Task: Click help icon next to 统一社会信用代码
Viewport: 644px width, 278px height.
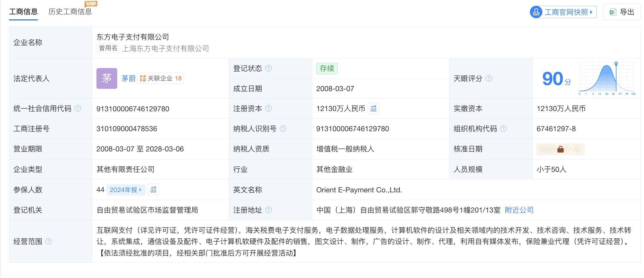Action: pyautogui.click(x=78, y=108)
